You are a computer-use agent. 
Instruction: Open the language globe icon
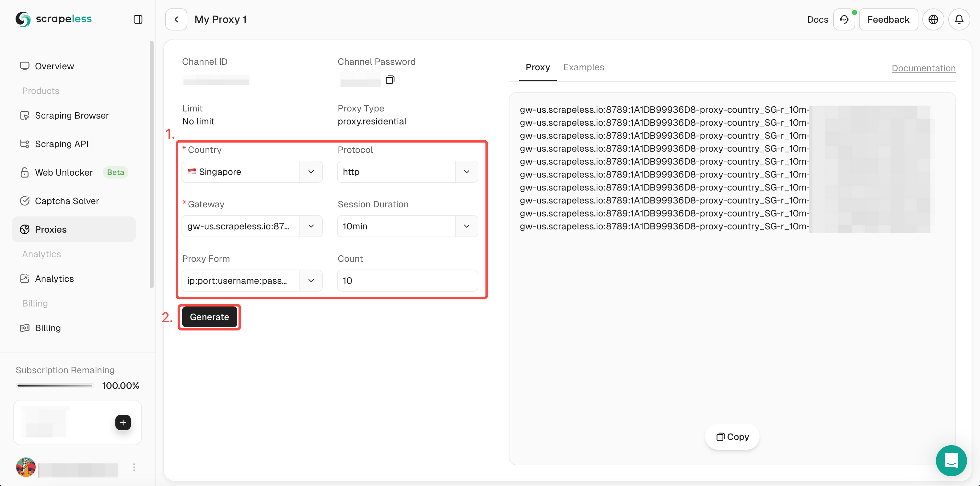coord(933,19)
